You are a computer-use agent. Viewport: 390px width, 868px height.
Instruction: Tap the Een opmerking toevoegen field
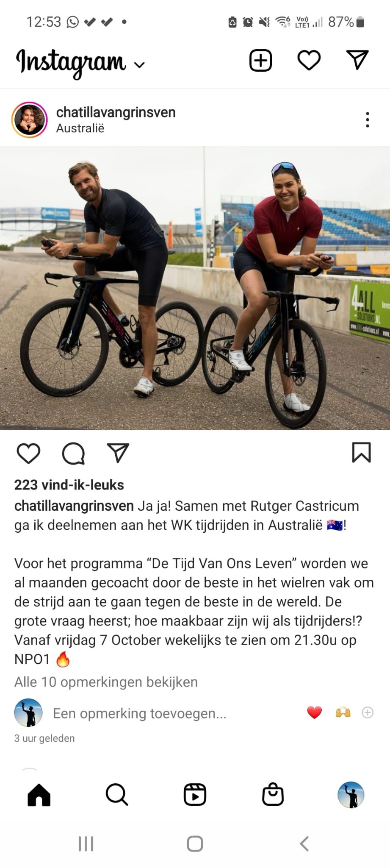(140, 713)
